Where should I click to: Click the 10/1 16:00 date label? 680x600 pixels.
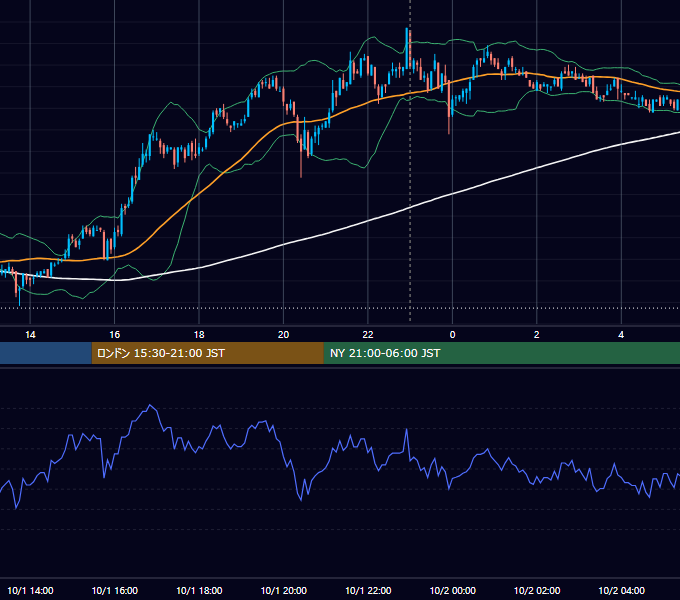click(114, 590)
